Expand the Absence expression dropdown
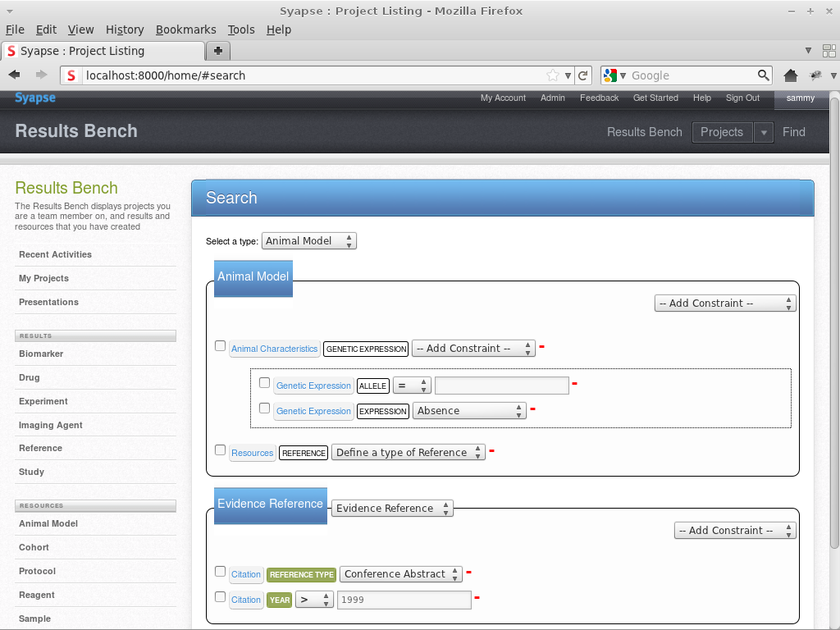The height and width of the screenshot is (630, 840). pyautogui.click(x=469, y=411)
